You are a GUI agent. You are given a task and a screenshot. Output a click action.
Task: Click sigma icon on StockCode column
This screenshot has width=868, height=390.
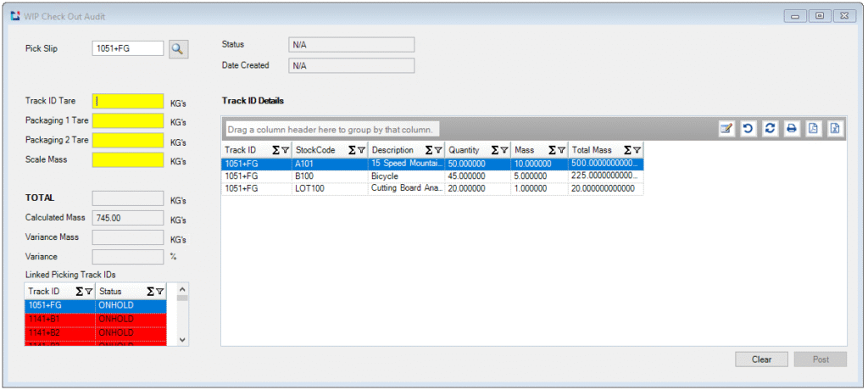(x=352, y=150)
